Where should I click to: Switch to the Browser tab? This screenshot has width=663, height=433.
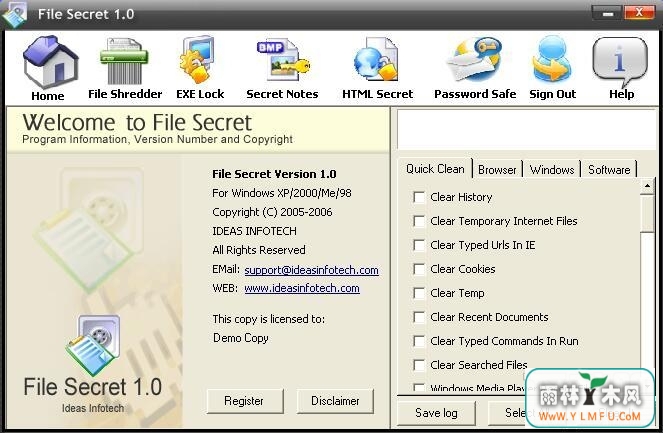coord(497,170)
